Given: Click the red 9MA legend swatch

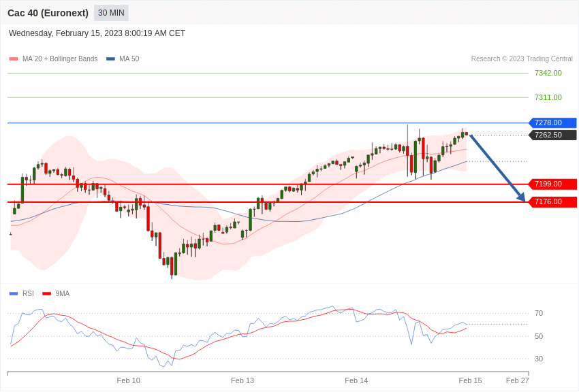Looking at the screenshot, I should (47, 294).
